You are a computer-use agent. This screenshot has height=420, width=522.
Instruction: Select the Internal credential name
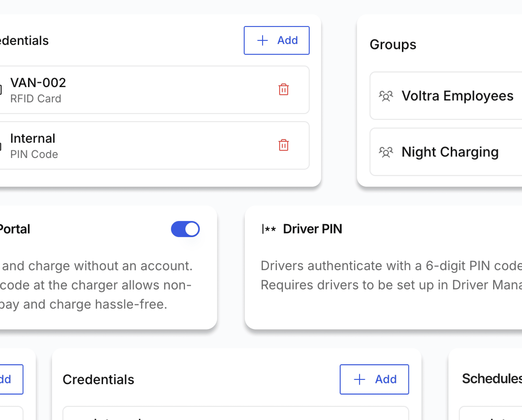tap(33, 138)
